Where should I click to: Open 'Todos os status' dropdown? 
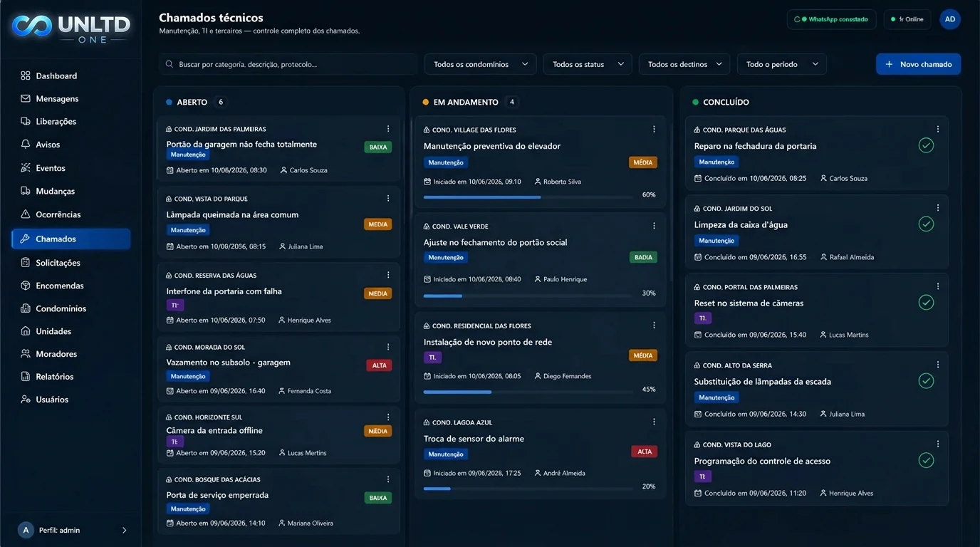[588, 64]
